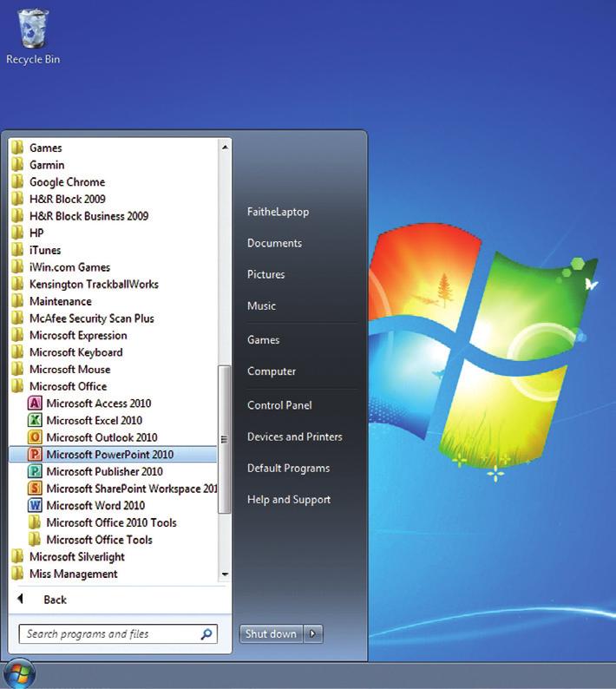Click the back arrow icon beside Back

coord(20,599)
